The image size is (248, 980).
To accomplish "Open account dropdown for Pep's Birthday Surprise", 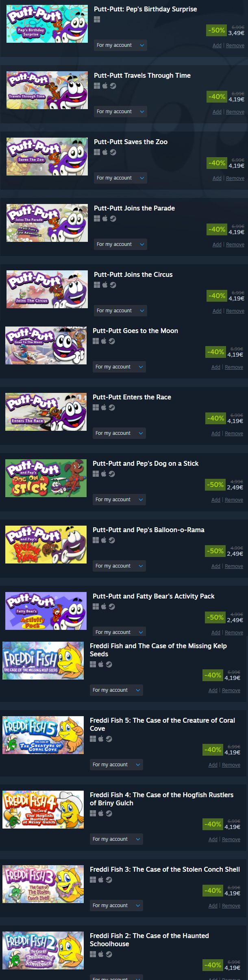I will [x=120, y=45].
